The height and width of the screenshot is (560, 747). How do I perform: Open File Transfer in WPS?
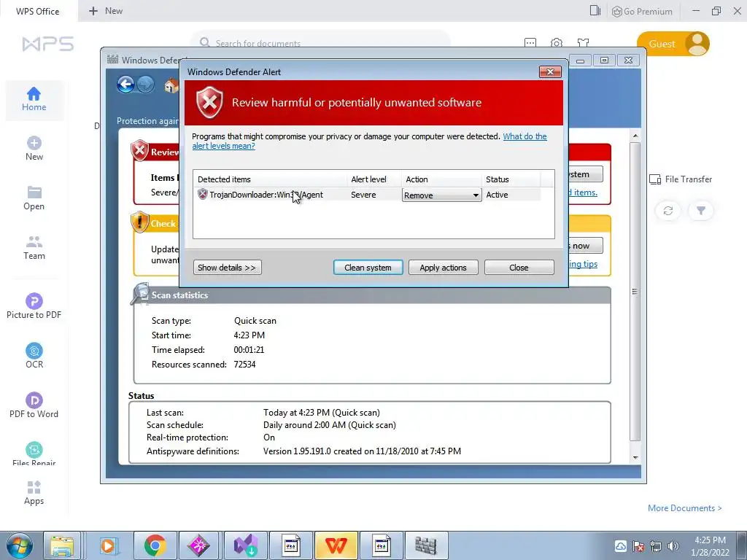pyautogui.click(x=681, y=179)
